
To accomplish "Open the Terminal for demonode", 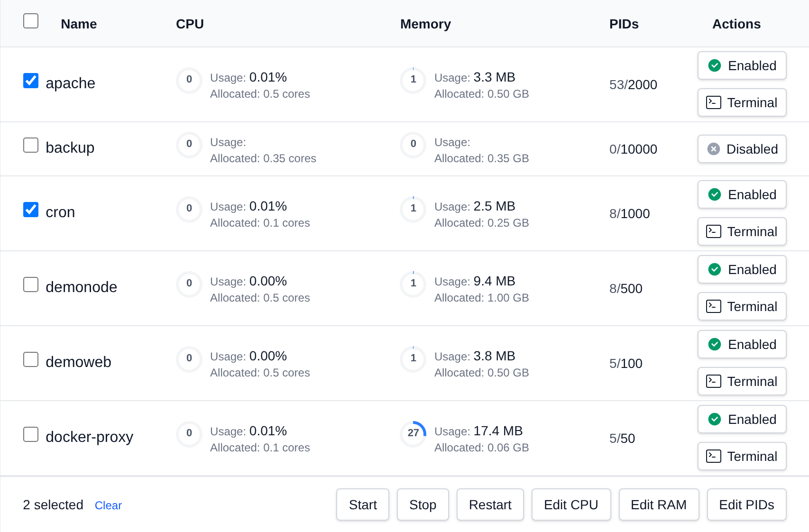I will 742,306.
